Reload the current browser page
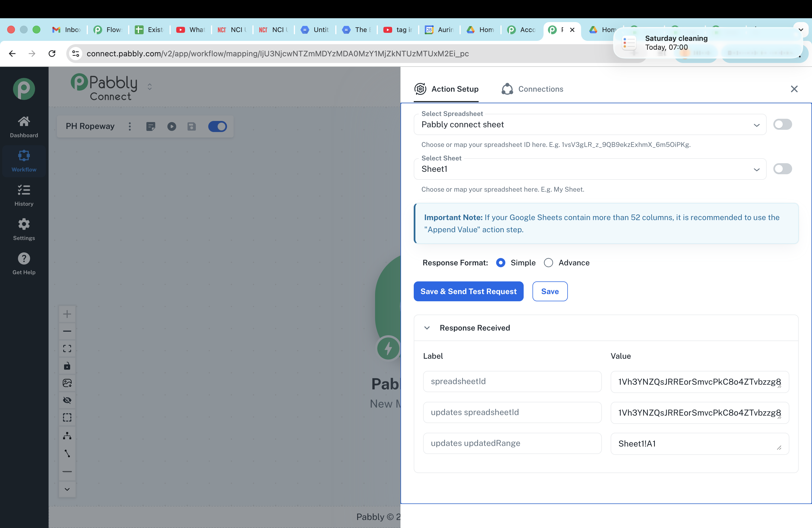The height and width of the screenshot is (528, 812). pyautogui.click(x=52, y=54)
